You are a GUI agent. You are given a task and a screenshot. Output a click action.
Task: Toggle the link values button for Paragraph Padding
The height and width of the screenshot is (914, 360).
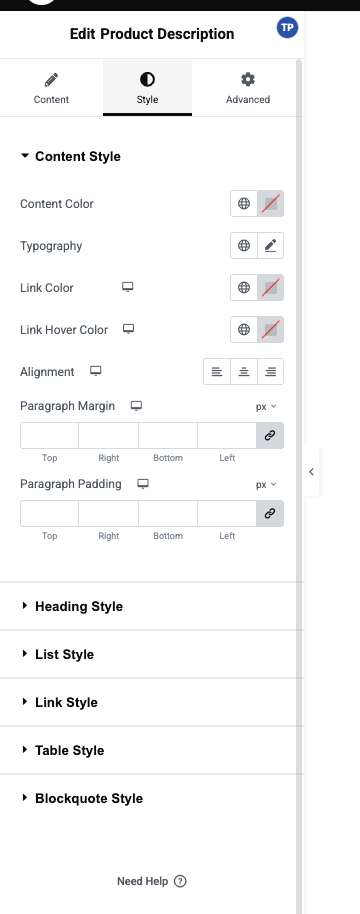pyautogui.click(x=270, y=514)
